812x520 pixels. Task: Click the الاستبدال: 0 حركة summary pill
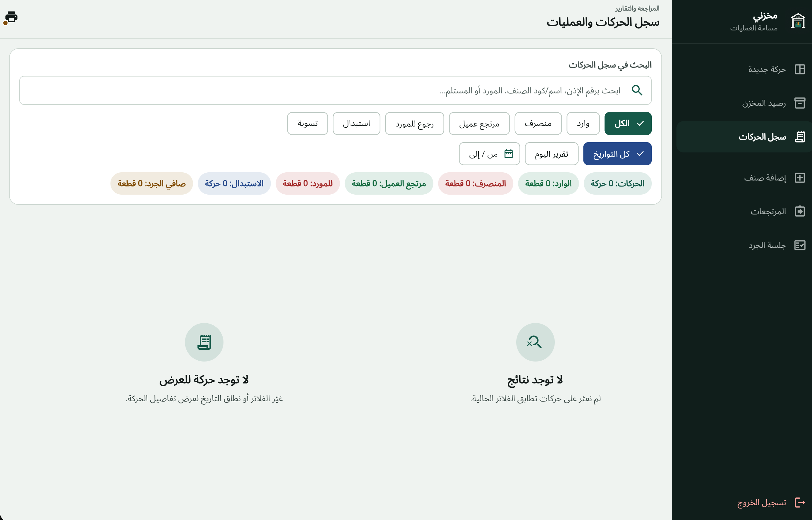[x=234, y=183]
